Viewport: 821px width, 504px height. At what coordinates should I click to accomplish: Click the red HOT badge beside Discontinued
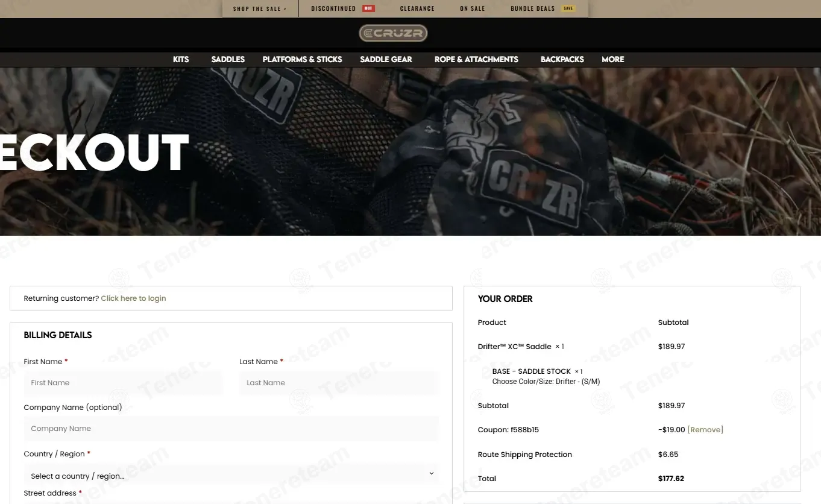coord(368,8)
